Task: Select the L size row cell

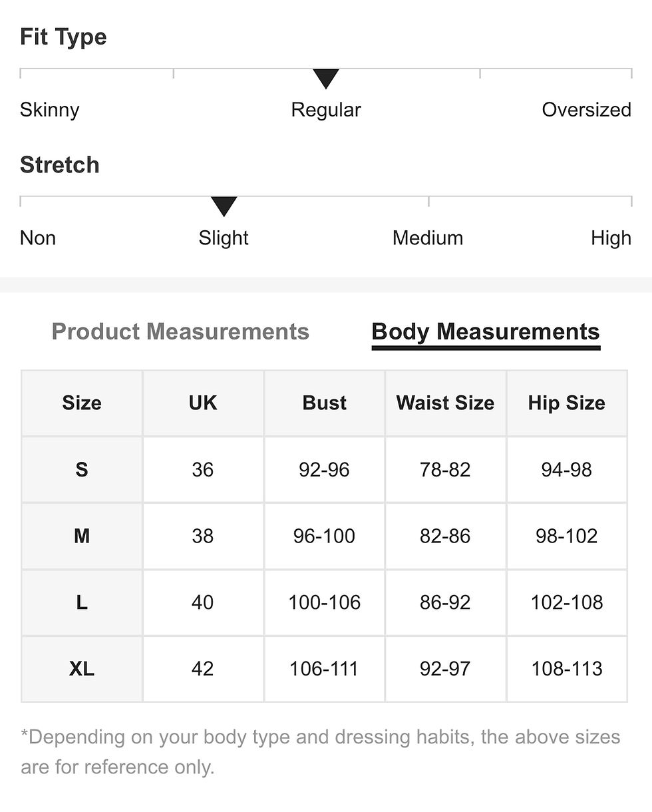Action: tap(82, 602)
